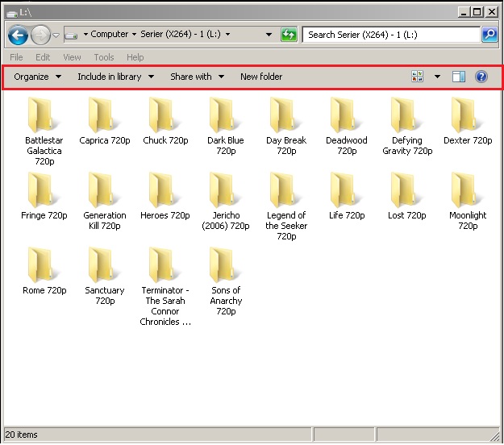Expand the arrow after Computer breadcrumb
The image size is (504, 445).
(x=134, y=34)
